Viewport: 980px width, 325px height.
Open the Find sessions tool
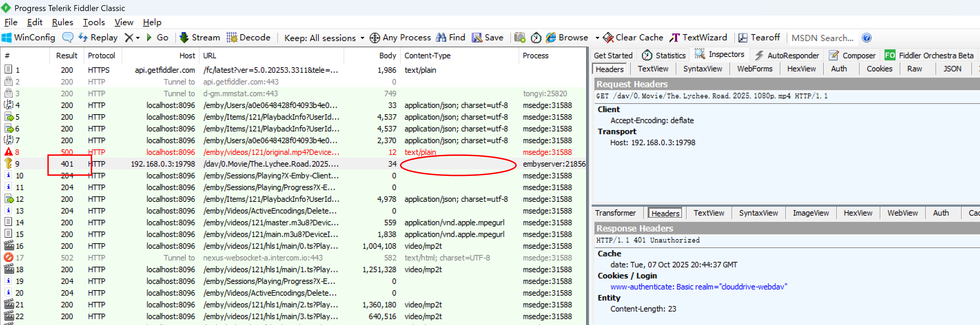(451, 38)
